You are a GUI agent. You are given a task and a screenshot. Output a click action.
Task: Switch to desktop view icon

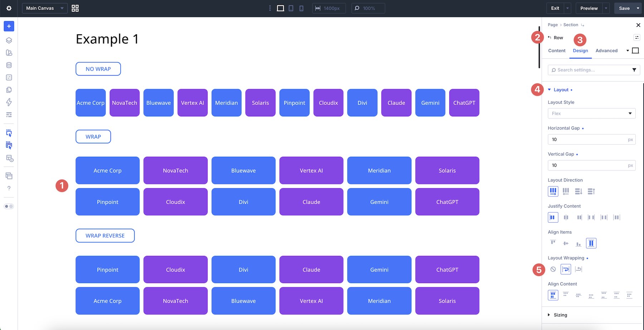pos(280,8)
